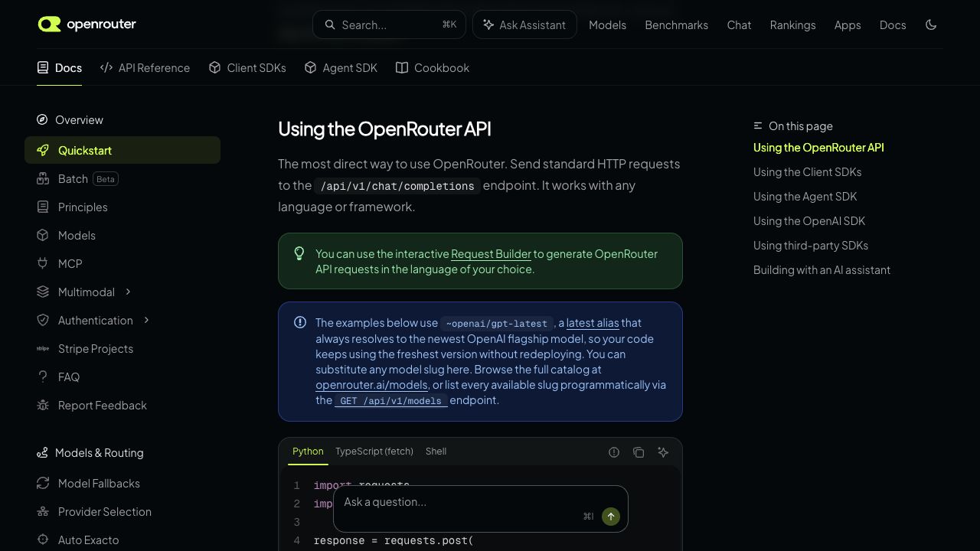Open GET /api/v1/models endpoint link
The height and width of the screenshot is (551, 980).
(390, 400)
